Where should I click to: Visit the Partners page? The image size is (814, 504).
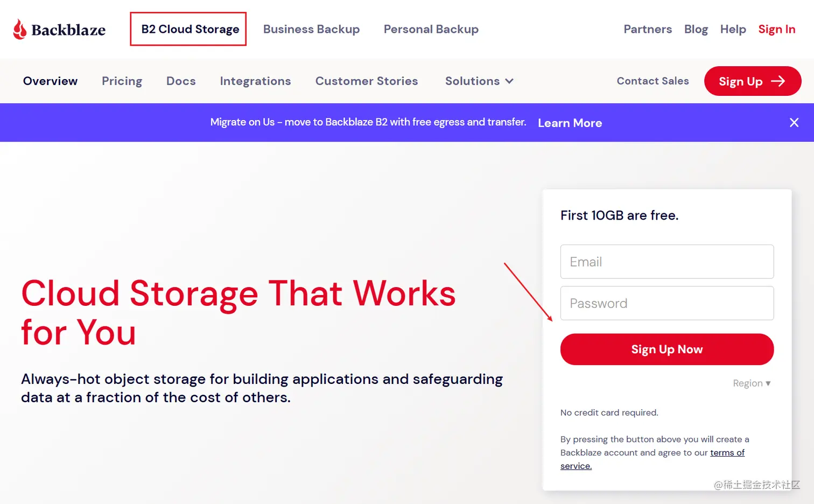click(x=648, y=29)
